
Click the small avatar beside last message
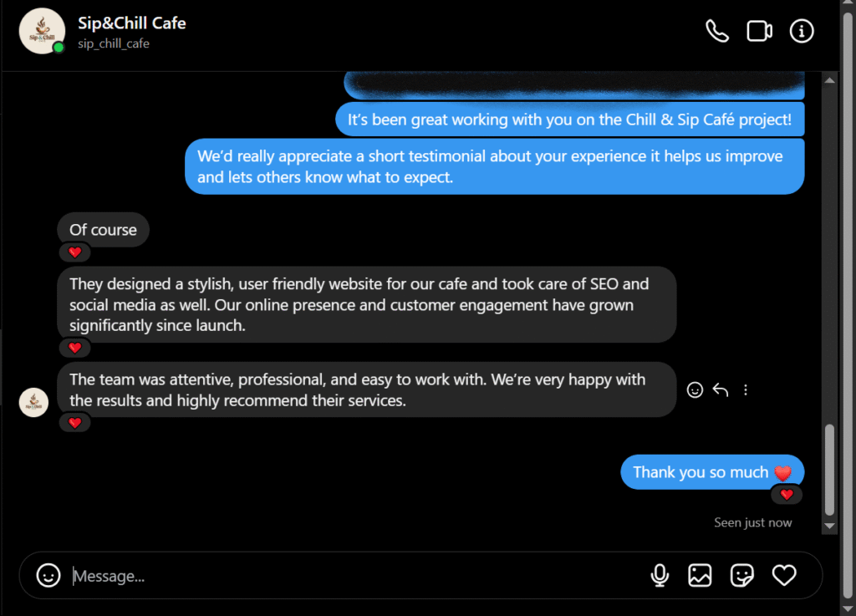pos(33,402)
